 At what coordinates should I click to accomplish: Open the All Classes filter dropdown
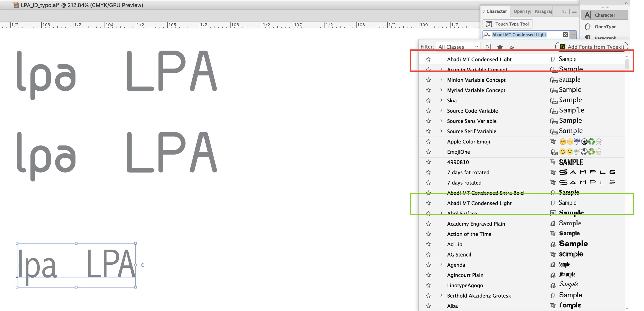point(458,47)
